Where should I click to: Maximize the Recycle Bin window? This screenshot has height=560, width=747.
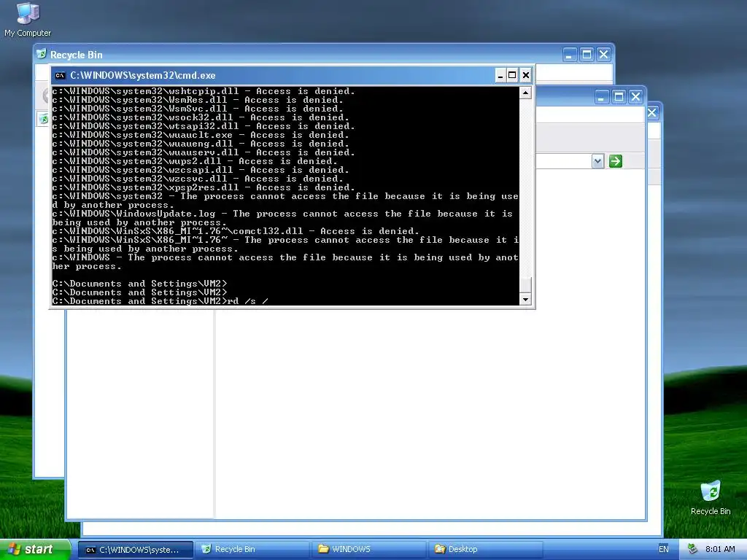587,55
